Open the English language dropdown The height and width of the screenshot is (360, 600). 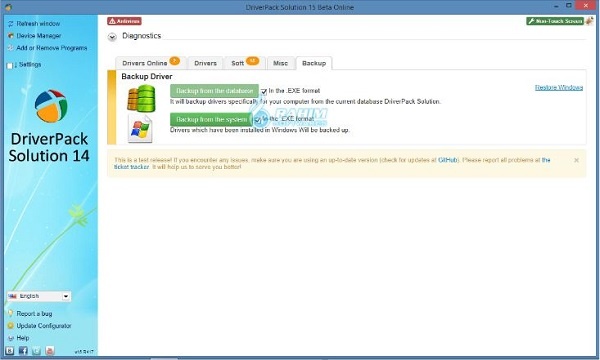point(39,296)
